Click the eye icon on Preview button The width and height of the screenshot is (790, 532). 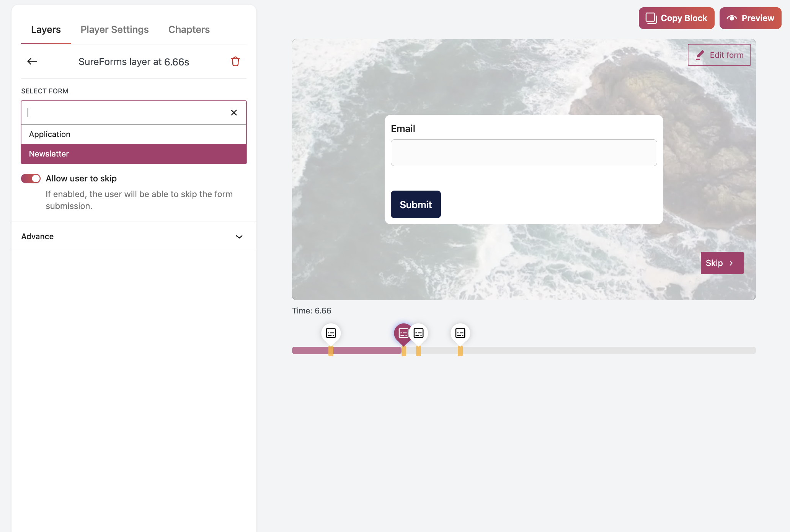point(732,18)
